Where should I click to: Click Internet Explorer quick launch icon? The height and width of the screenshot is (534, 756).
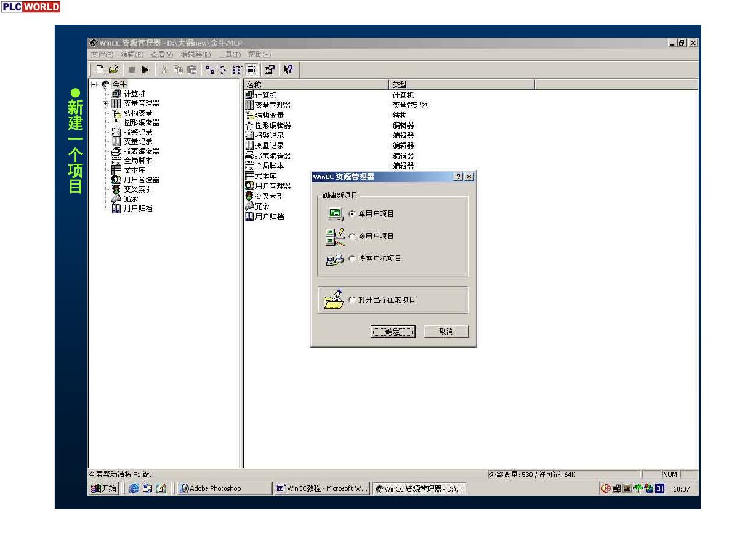click(134, 488)
